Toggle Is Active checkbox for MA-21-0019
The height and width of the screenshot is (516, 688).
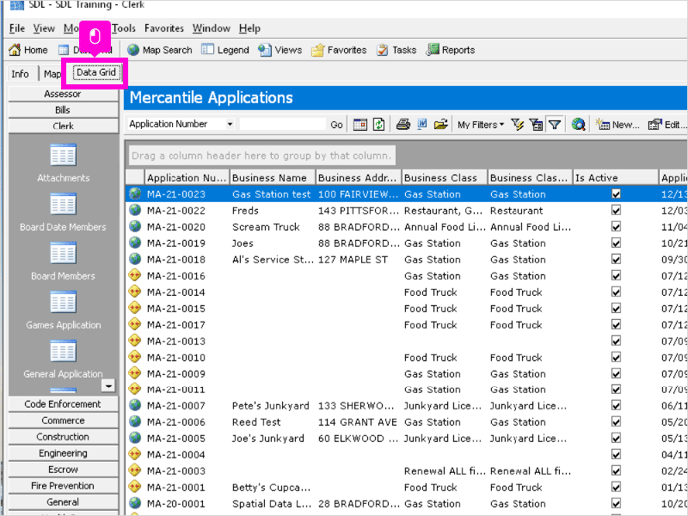616,243
